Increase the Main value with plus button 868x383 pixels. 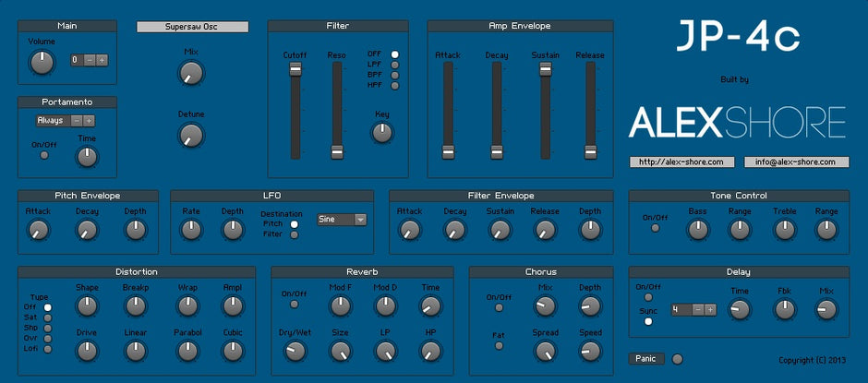[x=102, y=60]
